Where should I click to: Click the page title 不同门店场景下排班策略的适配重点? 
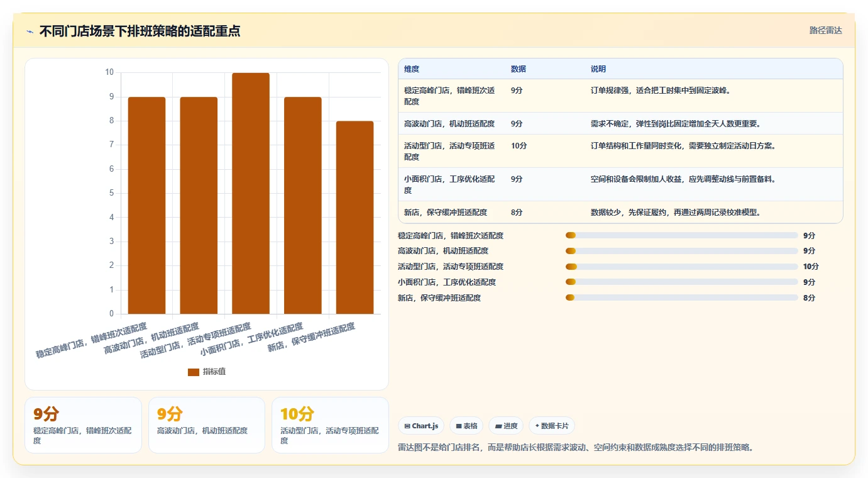coord(140,31)
